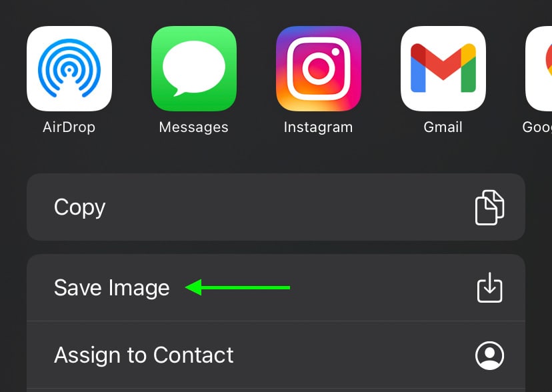This screenshot has width=552, height=392.
Task: Select Assign to Contact option text
Action: click(143, 355)
